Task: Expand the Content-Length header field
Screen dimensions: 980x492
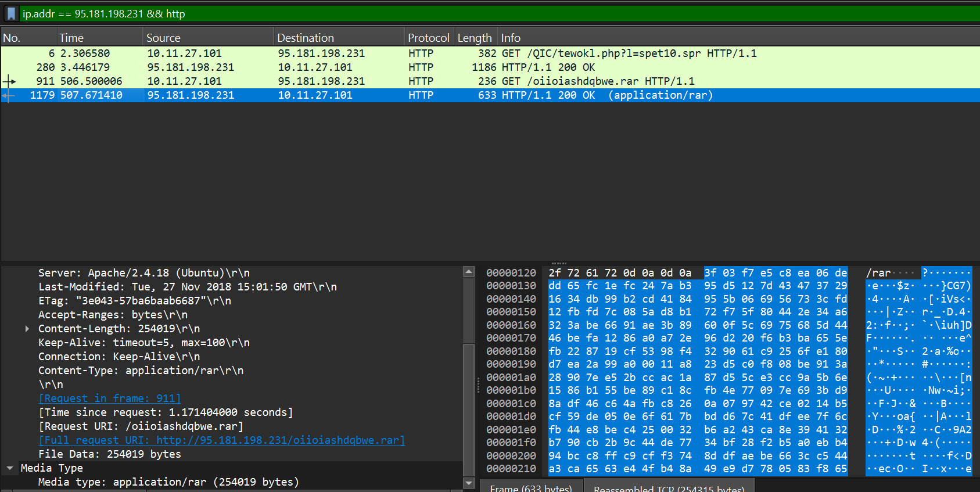Action: point(27,329)
